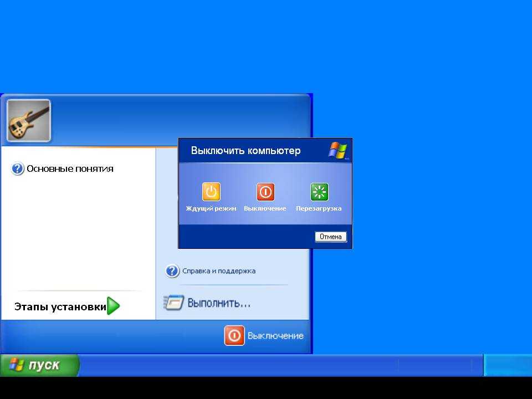Click the green Restart icon

319,192
